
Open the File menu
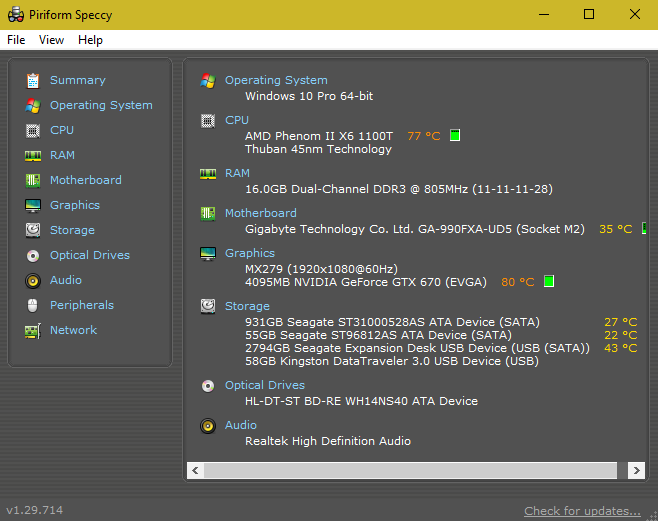(16, 40)
